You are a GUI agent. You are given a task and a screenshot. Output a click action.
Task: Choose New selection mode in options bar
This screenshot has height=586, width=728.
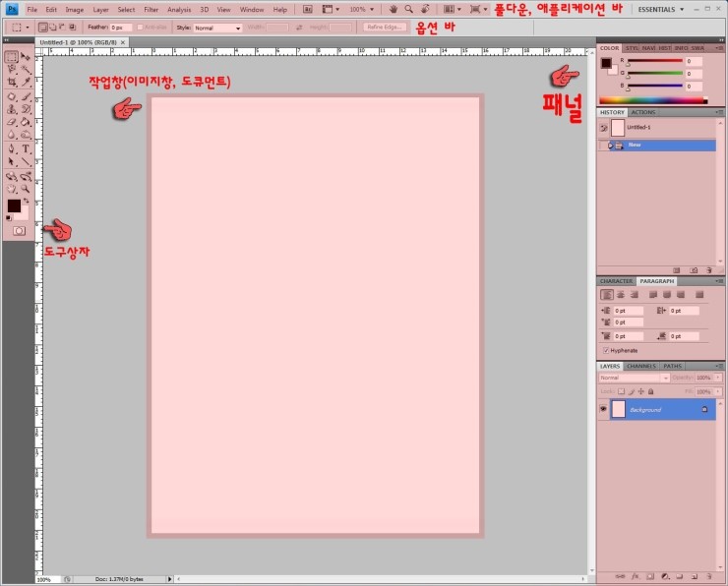[42, 28]
